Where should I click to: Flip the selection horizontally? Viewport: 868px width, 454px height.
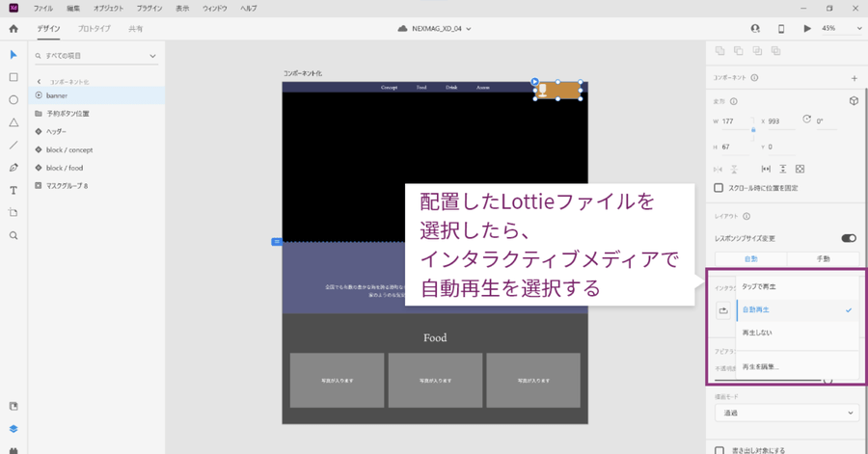[x=718, y=170]
